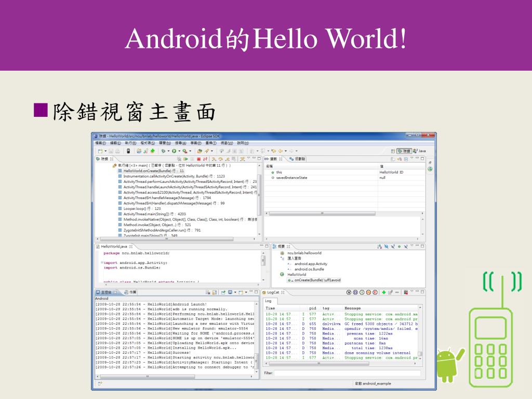Toggle the Pin Console icon
532x399 pixels.
tap(223, 292)
